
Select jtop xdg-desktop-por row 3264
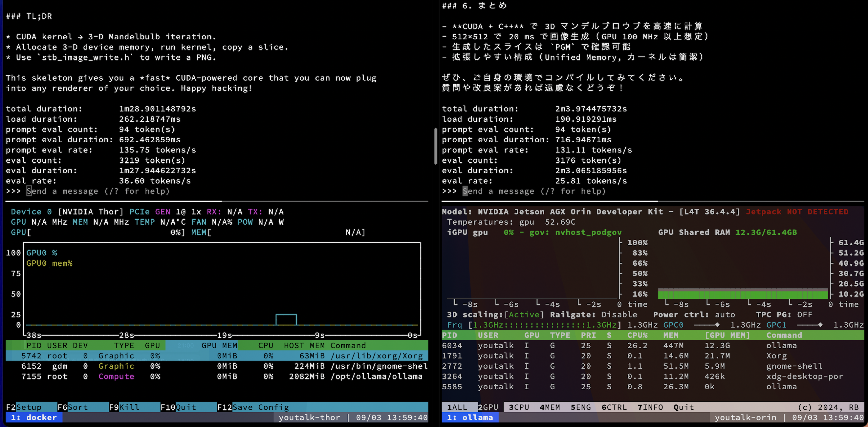[x=653, y=376]
